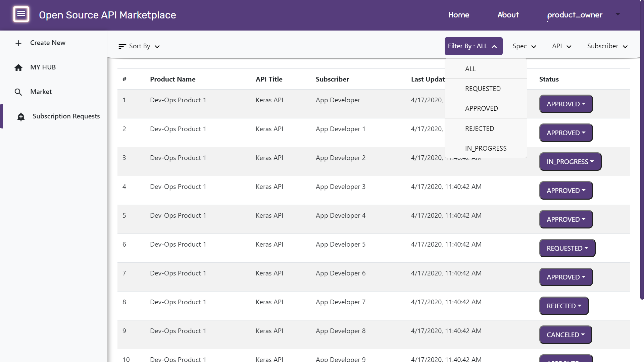
Task: Click the plus icon beside Create New
Action: coord(18,43)
